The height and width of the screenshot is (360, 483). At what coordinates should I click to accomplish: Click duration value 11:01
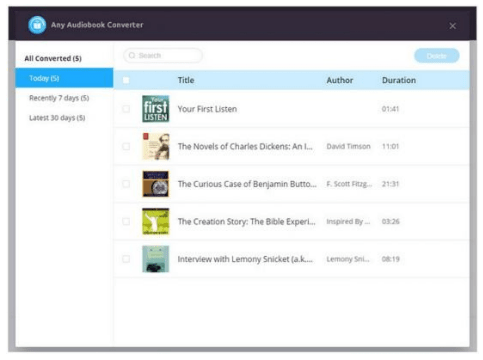390,146
